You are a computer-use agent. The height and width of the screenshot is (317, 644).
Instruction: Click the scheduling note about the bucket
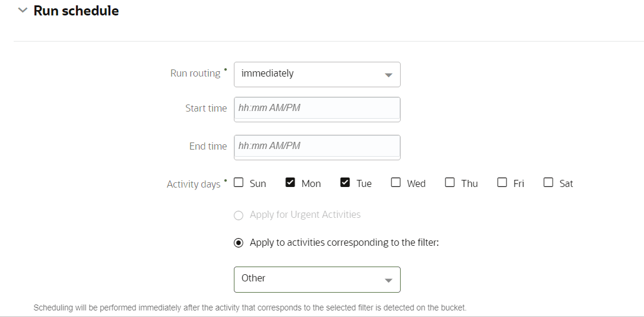[x=250, y=308]
